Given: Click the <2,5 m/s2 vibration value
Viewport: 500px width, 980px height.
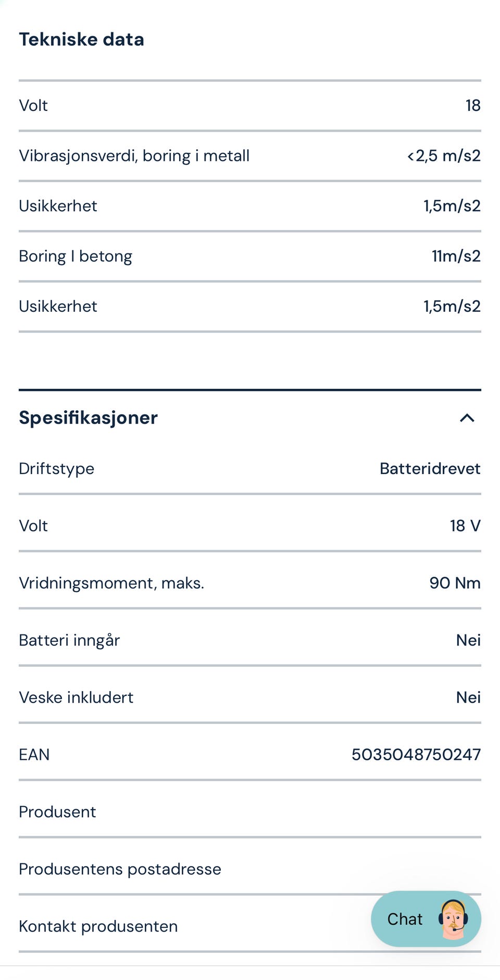Looking at the screenshot, I should click(444, 156).
